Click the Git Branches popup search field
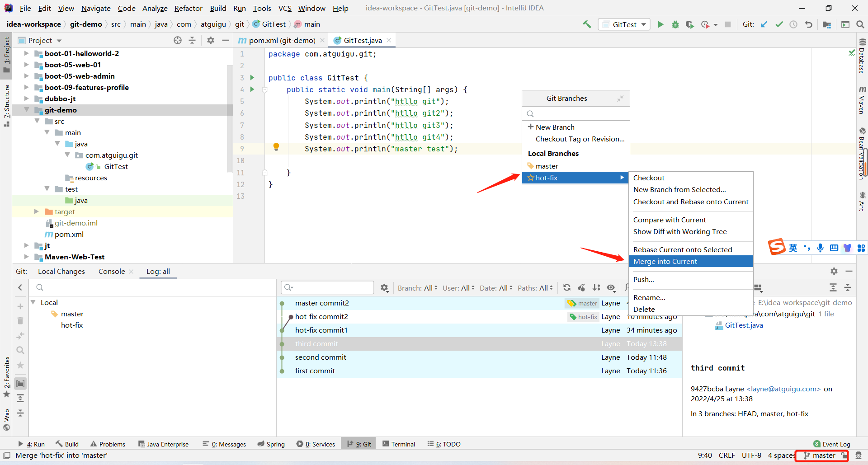The height and width of the screenshot is (465, 868). point(576,113)
